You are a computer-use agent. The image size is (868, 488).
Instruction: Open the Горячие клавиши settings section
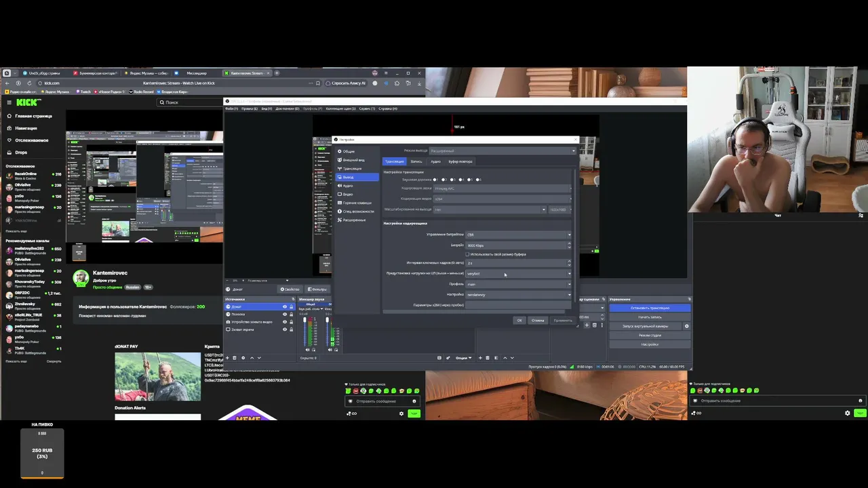coord(357,203)
